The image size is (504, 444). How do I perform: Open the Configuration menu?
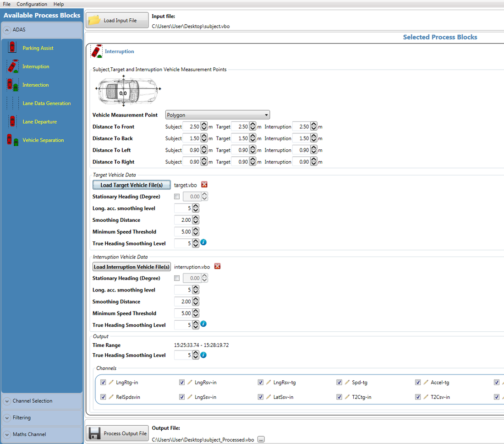(32, 4)
